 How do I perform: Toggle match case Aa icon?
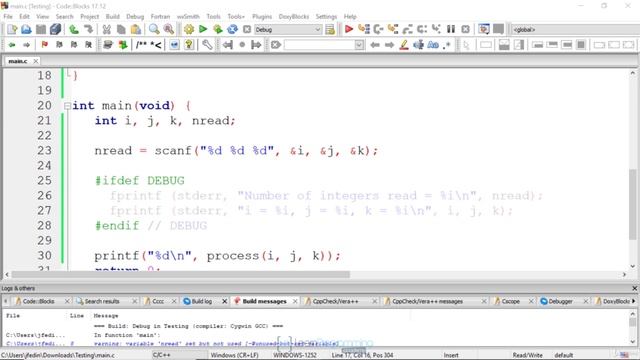[433, 44]
